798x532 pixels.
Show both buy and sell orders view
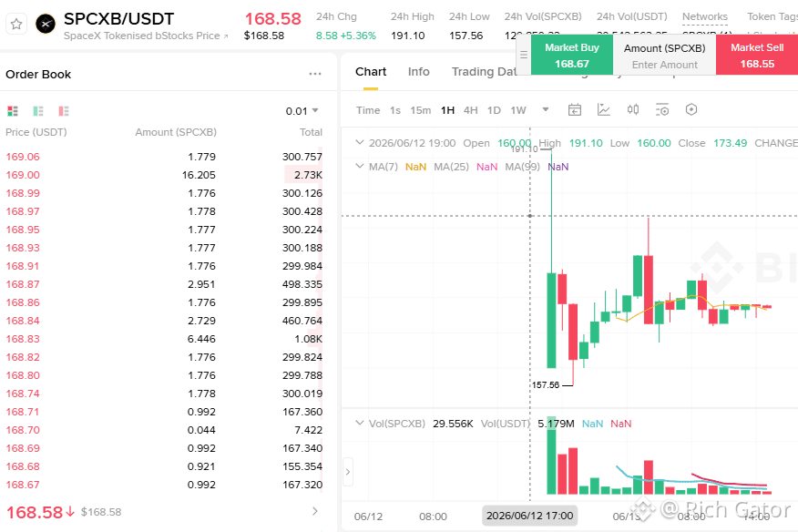tap(13, 111)
